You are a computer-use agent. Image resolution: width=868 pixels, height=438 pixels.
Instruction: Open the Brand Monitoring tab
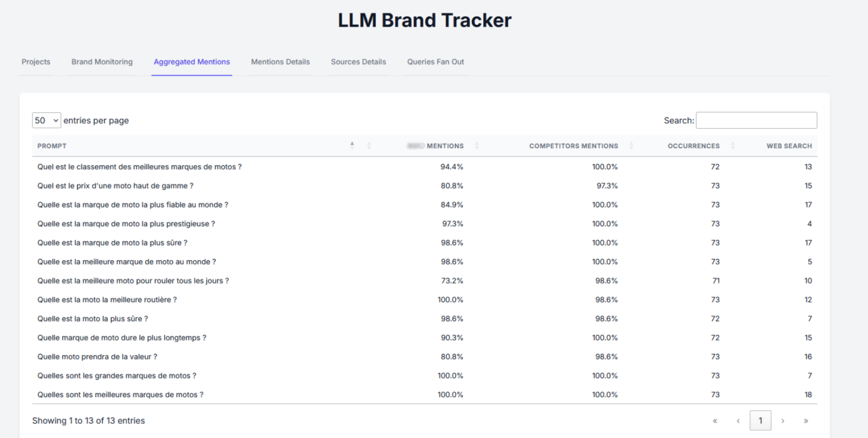102,62
